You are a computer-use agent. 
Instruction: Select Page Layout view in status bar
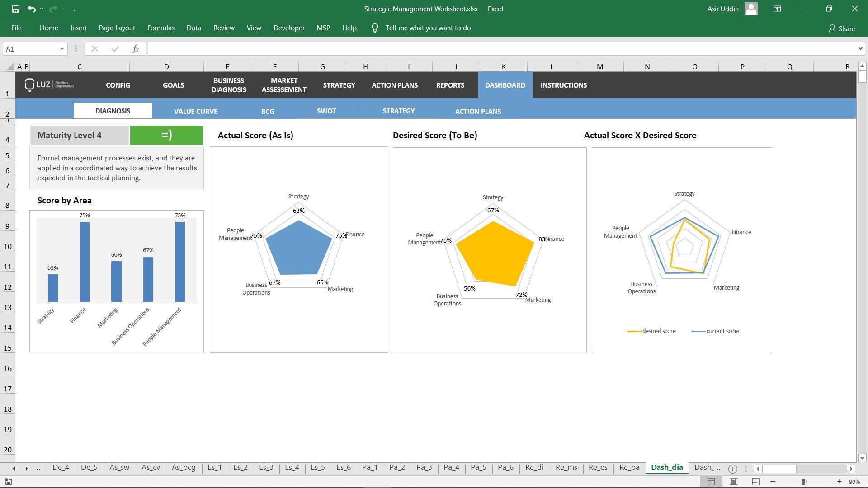pyautogui.click(x=732, y=482)
